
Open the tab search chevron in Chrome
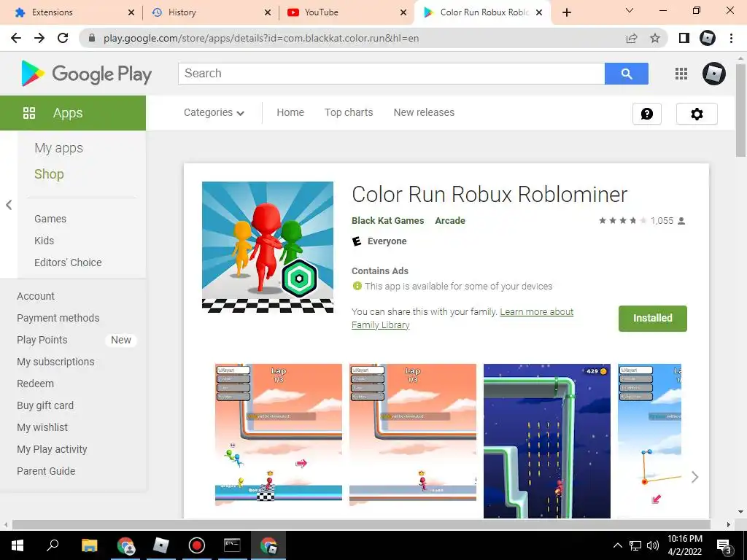pos(630,10)
